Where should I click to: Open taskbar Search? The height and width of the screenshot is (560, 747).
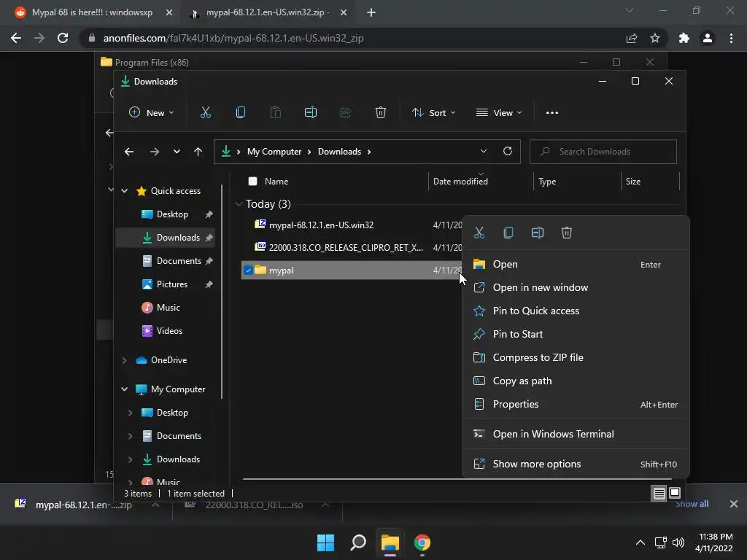(x=357, y=542)
